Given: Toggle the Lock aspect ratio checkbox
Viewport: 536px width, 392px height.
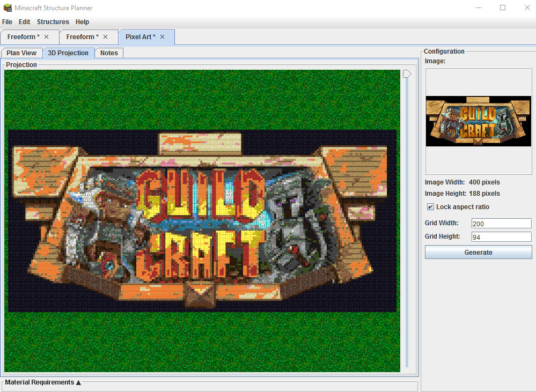Looking at the screenshot, I should point(430,207).
